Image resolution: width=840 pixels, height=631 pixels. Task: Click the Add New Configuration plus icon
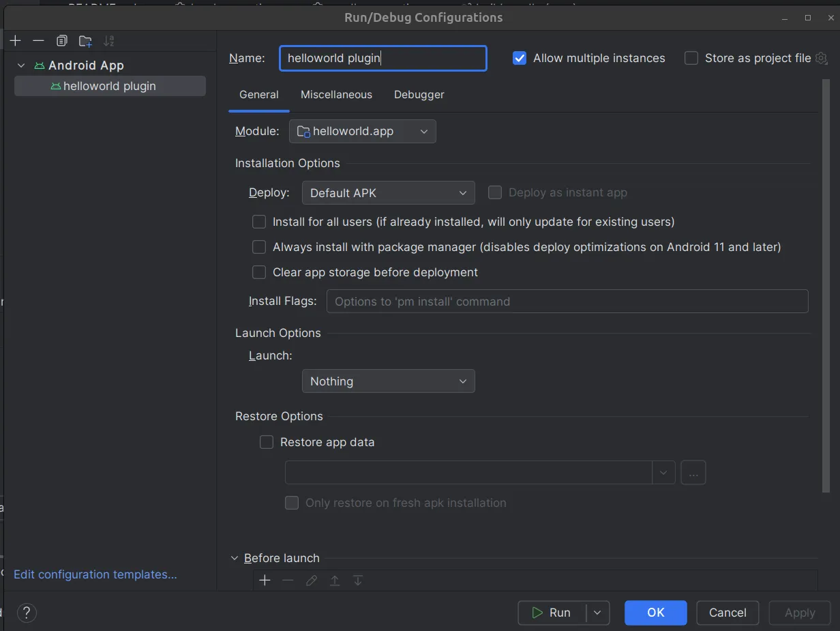point(16,41)
